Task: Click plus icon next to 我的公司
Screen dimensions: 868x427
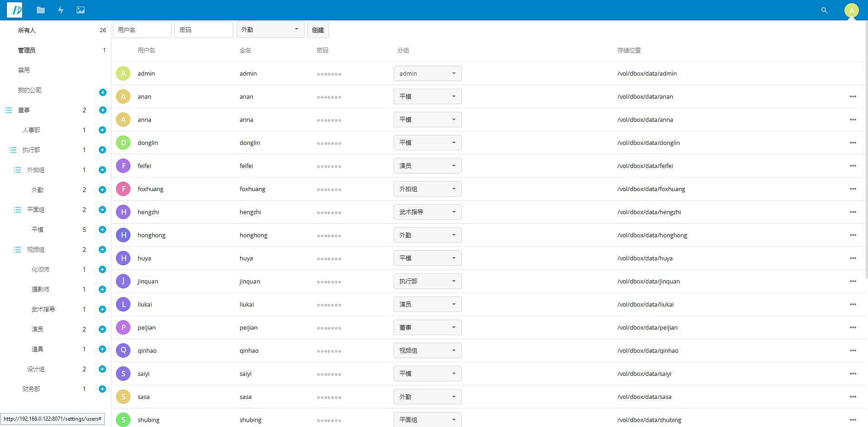Action: pyautogui.click(x=103, y=92)
